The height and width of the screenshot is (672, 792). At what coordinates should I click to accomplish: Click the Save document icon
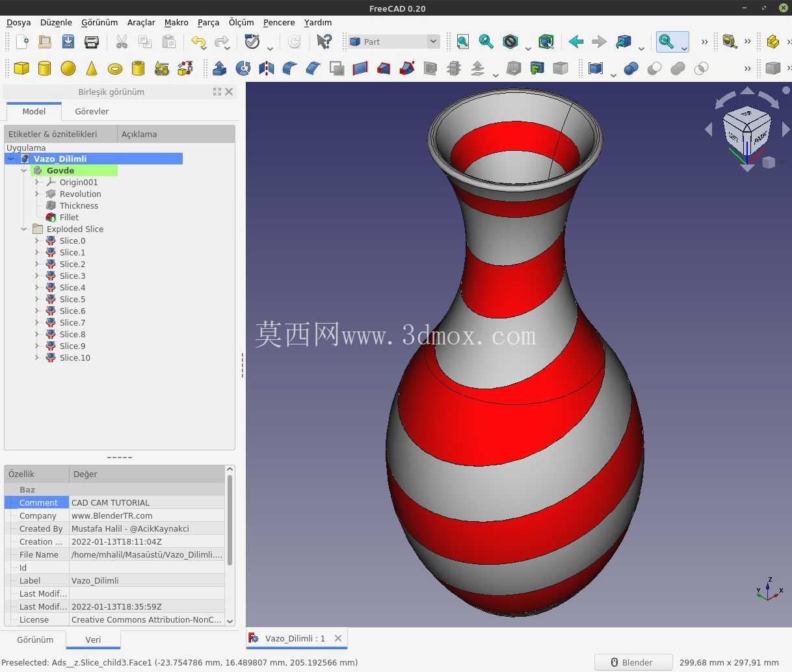pyautogui.click(x=68, y=42)
